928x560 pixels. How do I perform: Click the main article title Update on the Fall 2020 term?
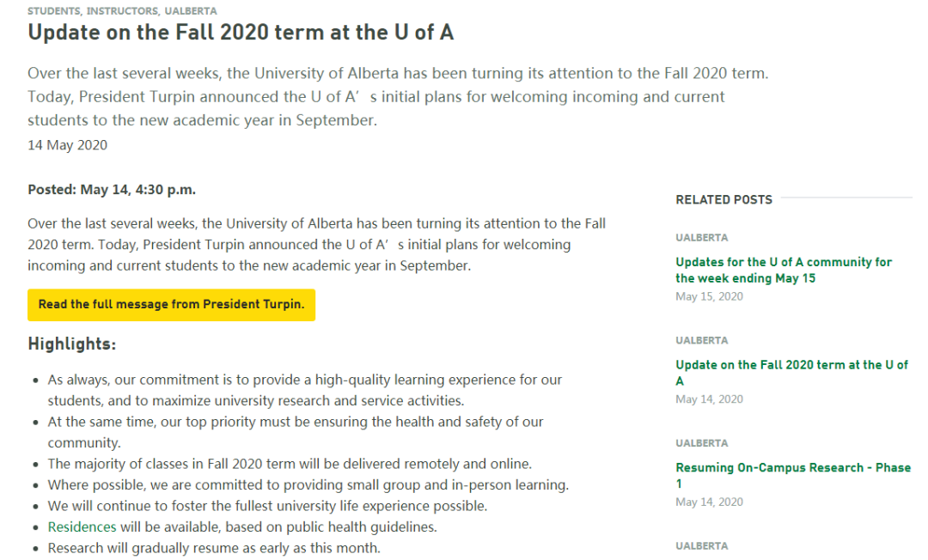tap(241, 33)
